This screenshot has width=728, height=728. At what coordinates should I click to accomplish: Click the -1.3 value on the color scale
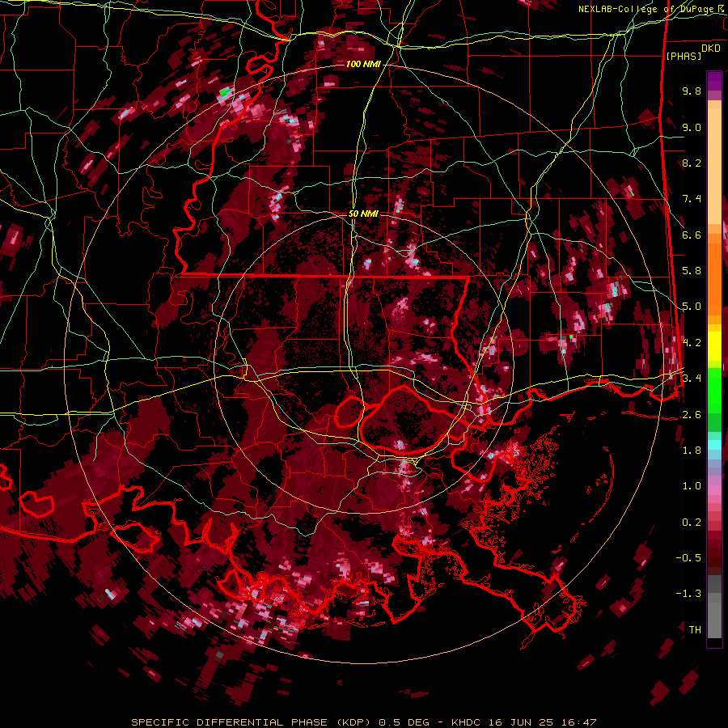point(688,594)
